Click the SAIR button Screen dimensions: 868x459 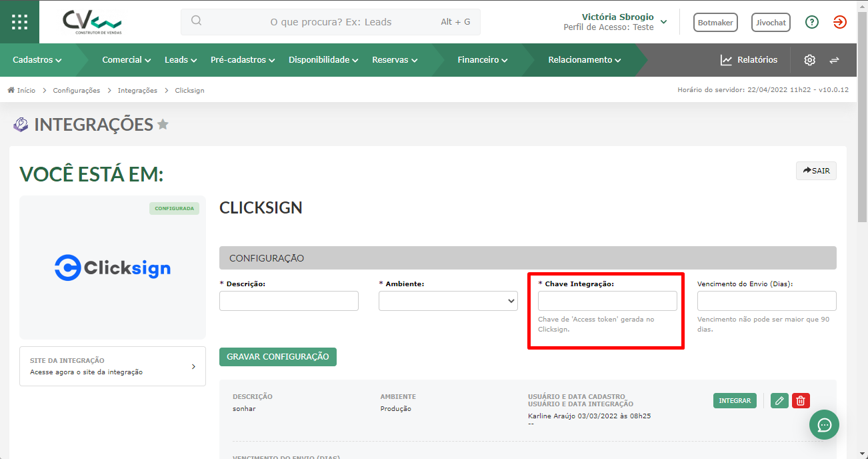pyautogui.click(x=816, y=171)
